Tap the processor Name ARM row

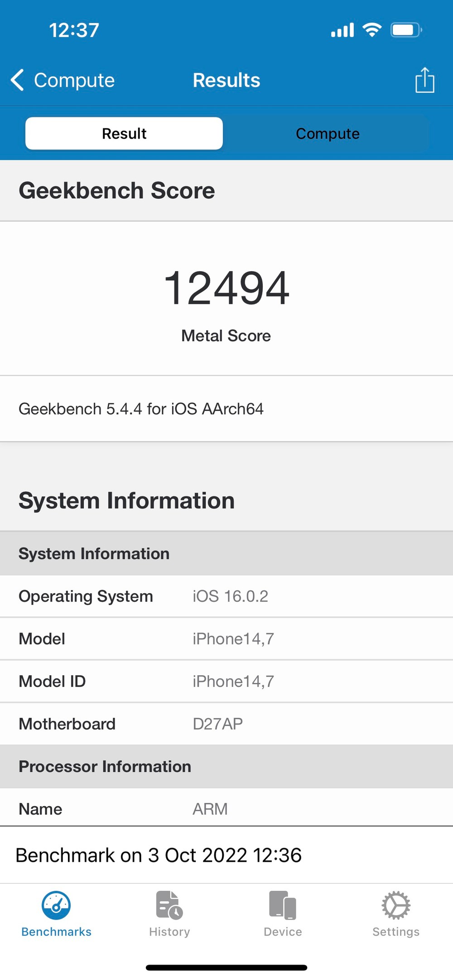tap(226, 809)
